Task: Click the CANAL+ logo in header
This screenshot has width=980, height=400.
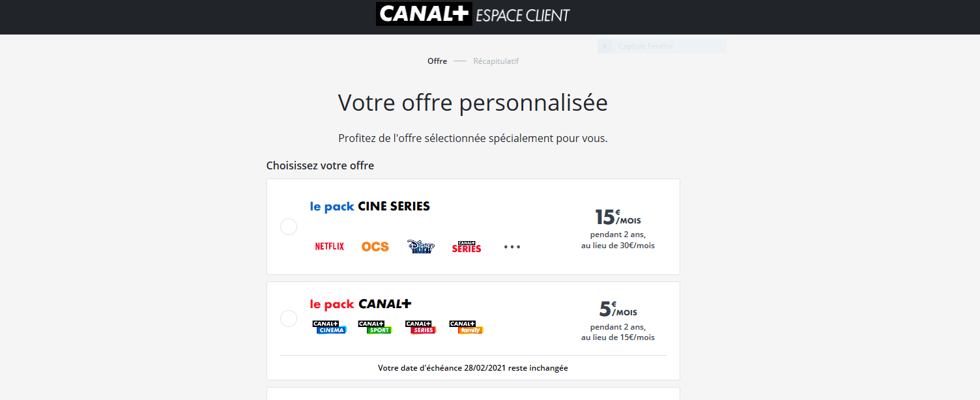Action: pos(424,14)
